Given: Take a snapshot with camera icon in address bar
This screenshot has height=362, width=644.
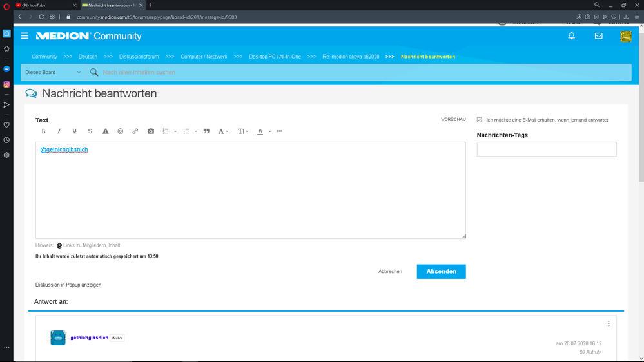Looking at the screenshot, I should pos(588,17).
